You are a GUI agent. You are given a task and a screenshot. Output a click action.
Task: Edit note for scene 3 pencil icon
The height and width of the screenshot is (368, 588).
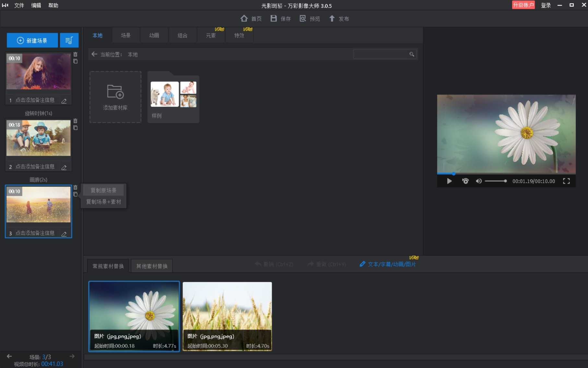tap(64, 234)
